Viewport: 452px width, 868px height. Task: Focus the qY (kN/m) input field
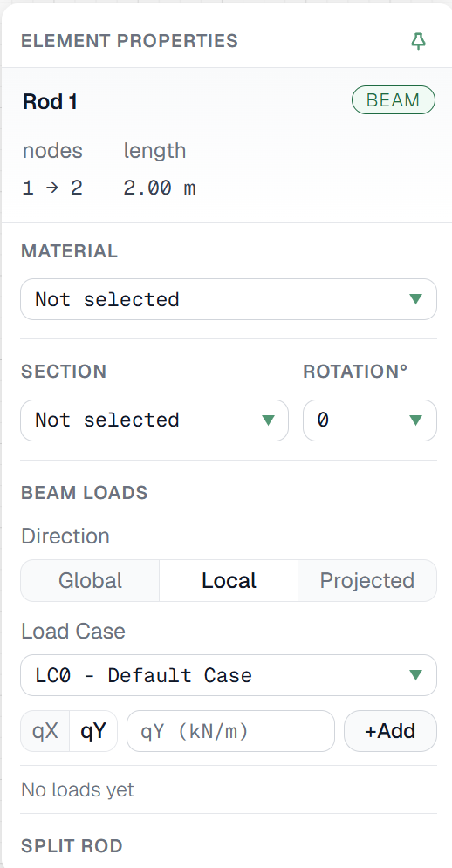[230, 731]
